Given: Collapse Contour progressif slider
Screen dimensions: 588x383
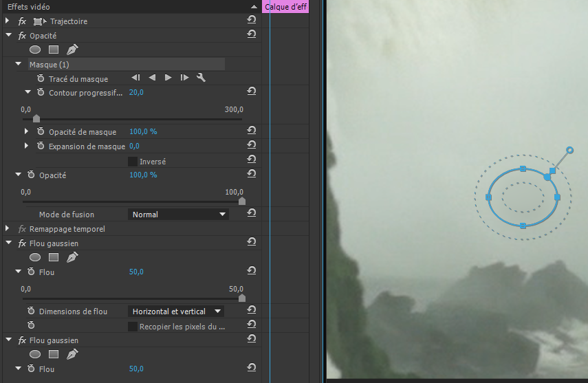Looking at the screenshot, I should pyautogui.click(x=28, y=92).
